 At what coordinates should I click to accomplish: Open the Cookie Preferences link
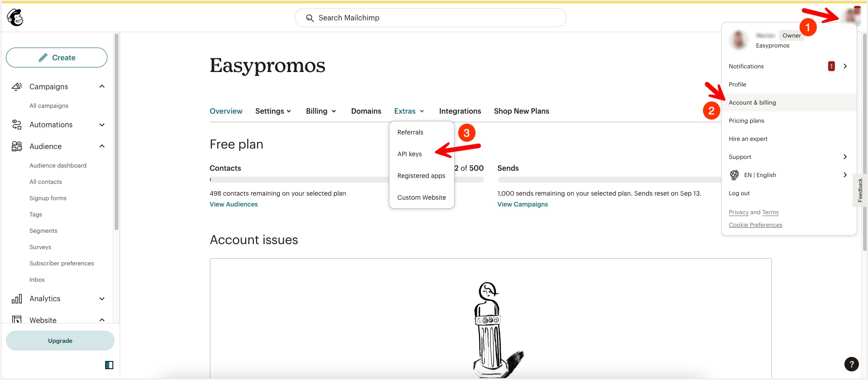(x=755, y=225)
